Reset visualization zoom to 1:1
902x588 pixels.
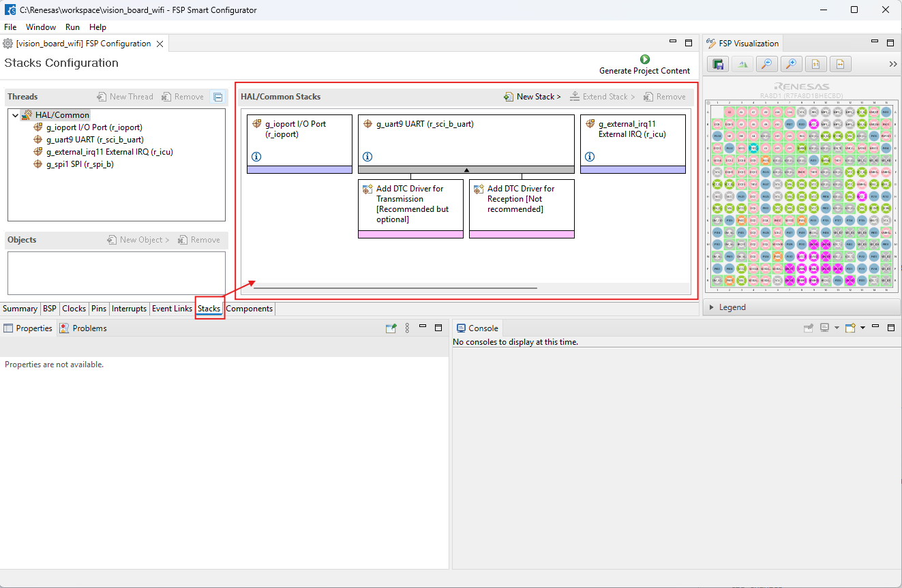[x=815, y=64]
